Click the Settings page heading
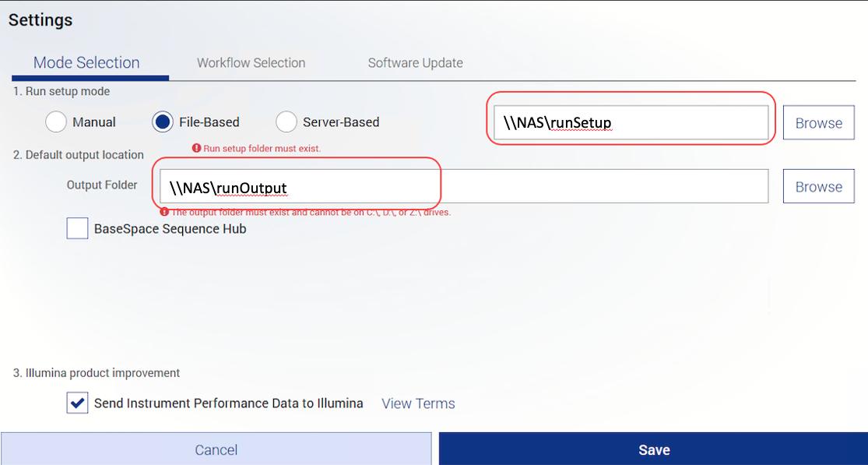This screenshot has width=868, height=465. click(40, 20)
